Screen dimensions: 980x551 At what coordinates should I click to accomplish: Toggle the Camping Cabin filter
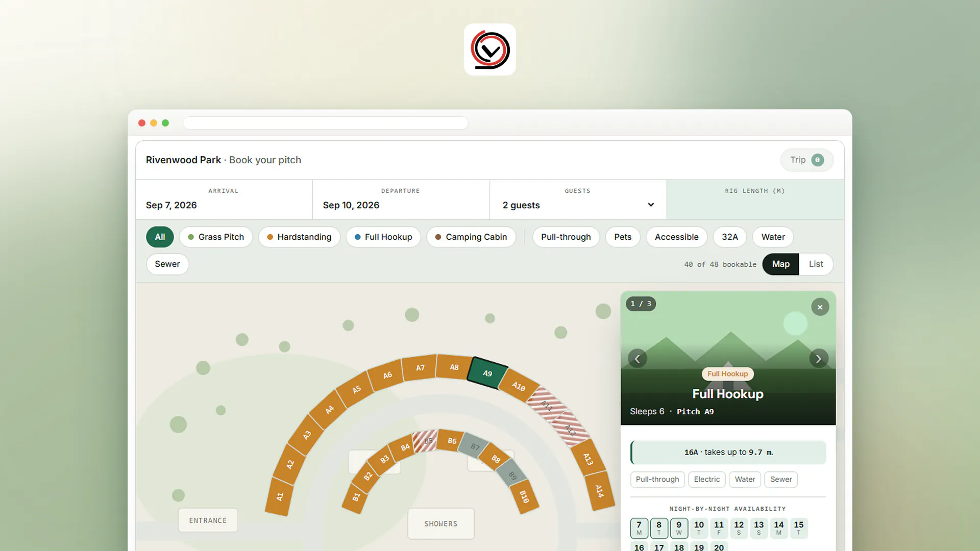[x=471, y=237]
